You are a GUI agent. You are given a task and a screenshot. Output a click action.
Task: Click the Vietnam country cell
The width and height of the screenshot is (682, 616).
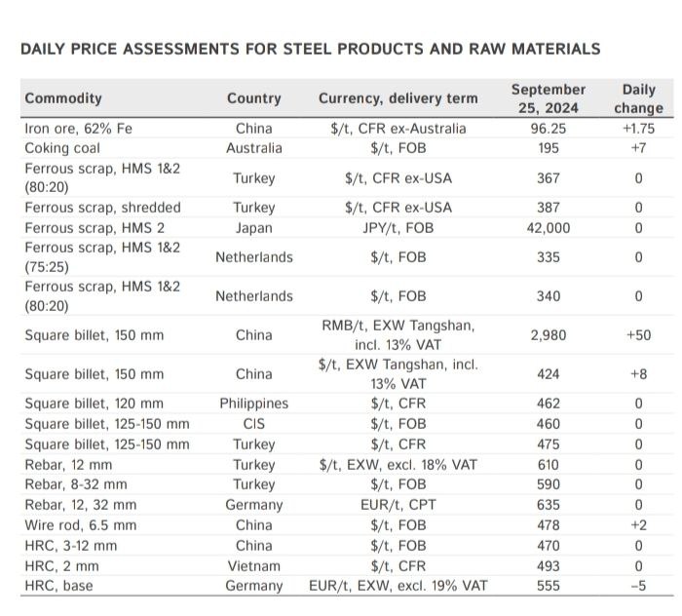(x=254, y=566)
